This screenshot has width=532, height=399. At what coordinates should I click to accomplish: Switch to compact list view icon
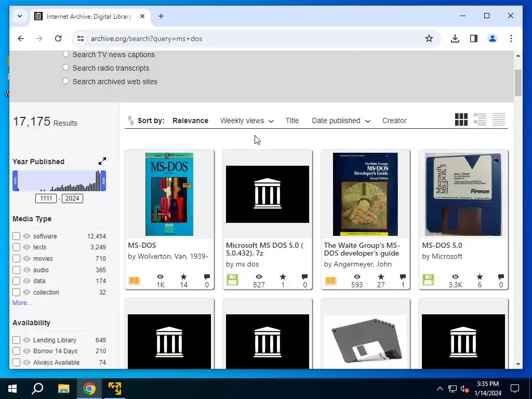499,119
